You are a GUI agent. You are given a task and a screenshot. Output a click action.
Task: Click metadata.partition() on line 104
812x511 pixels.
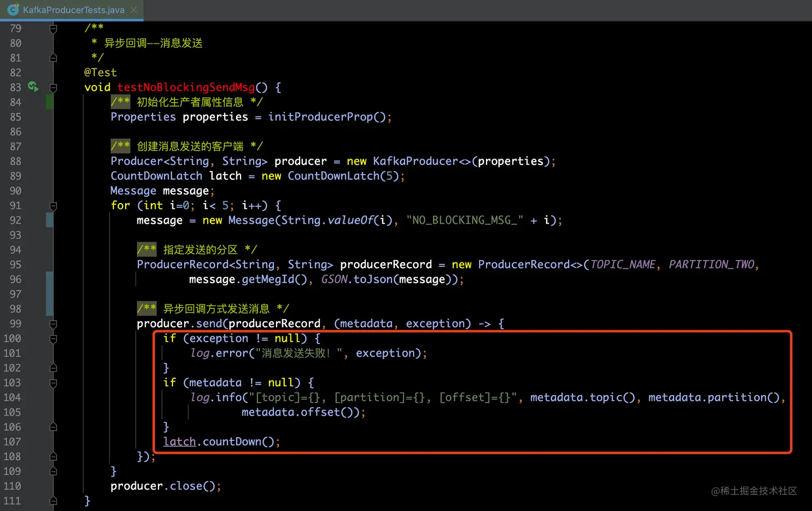click(714, 398)
